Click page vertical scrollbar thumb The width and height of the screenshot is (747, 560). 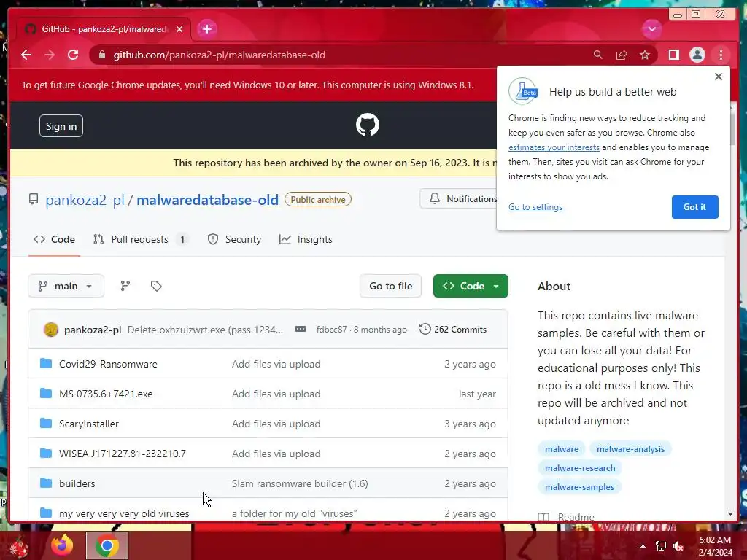pos(732,128)
